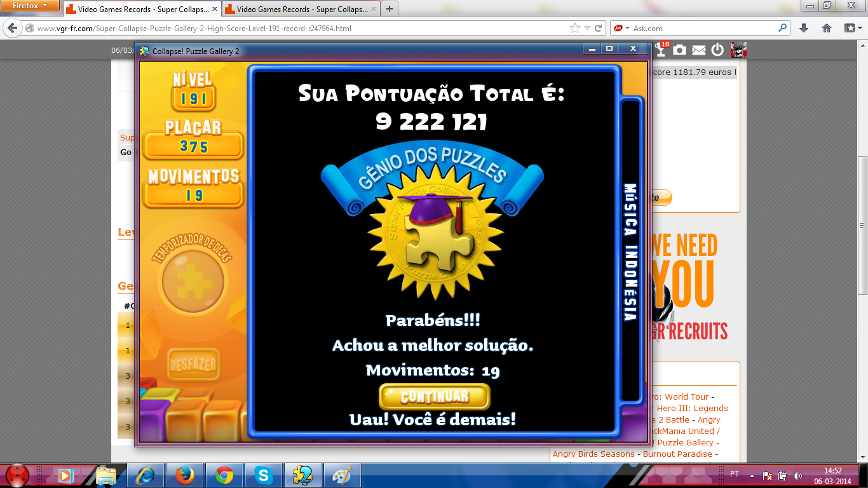Click the reload page icon
Screen dimensions: 868x488
click(x=598, y=28)
